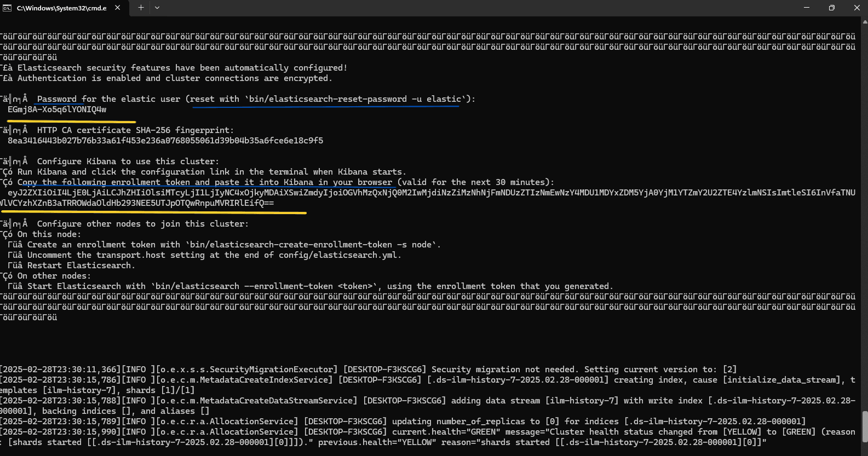Click the 'Cluster health status changed' log line
Image resolution: width=868 pixels, height=456 pixels.
428,432
